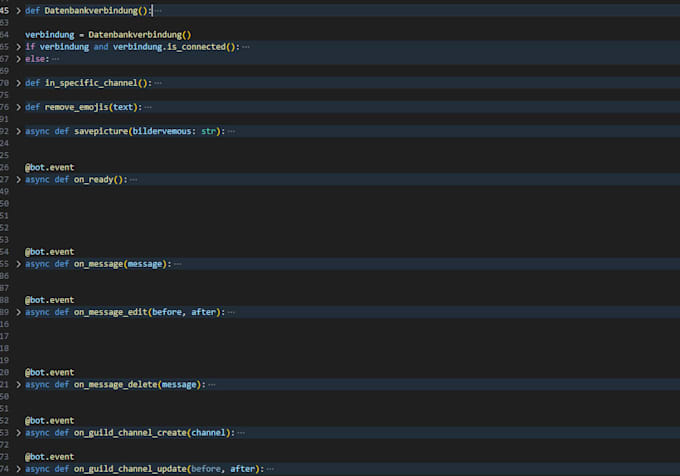This screenshot has height=476, width=680.
Task: Click the else keyword
Action: (35, 59)
